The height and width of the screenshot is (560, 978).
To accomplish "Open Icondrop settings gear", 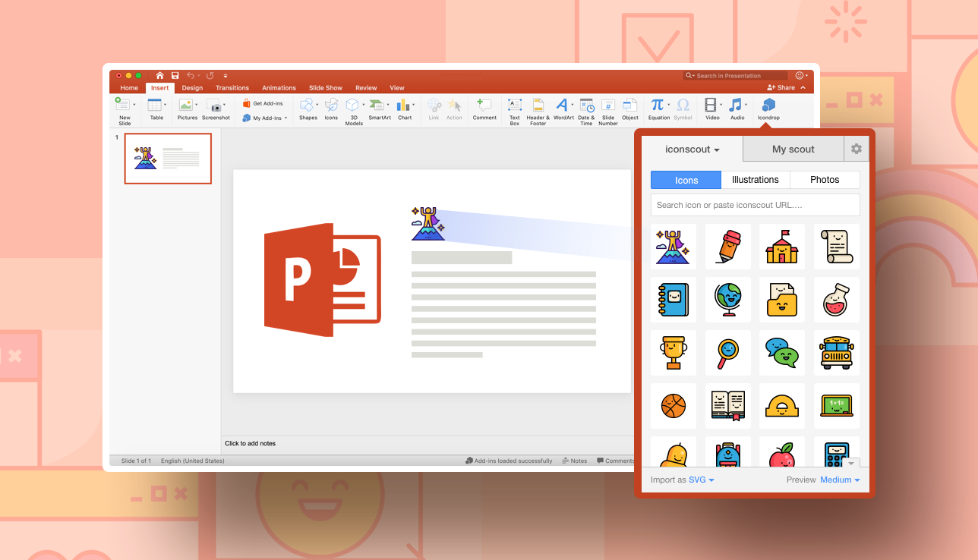I will 857,149.
